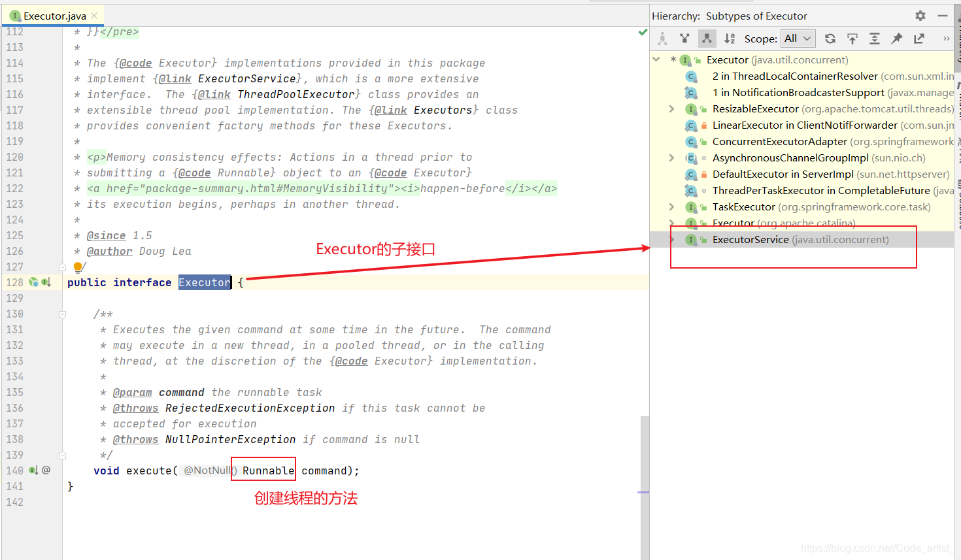Screen dimensions: 961x560
Task: Click @throws NullPointerException reference
Action: pyautogui.click(x=205, y=439)
